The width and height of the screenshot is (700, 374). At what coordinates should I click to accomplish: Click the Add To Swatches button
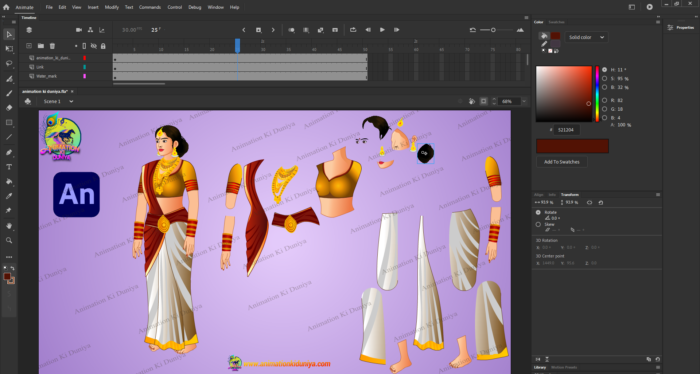(562, 162)
